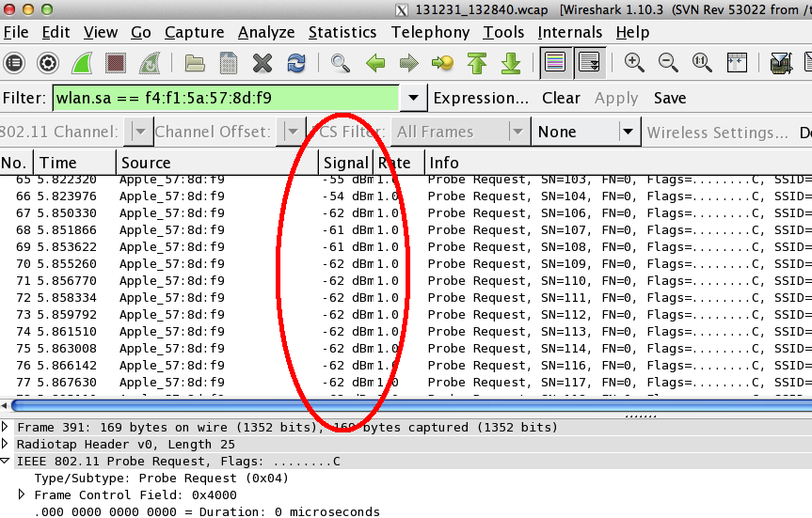Select packet 70 Probe Request SN=109
Viewport: 812px width, 518px height.
pyautogui.click(x=406, y=264)
